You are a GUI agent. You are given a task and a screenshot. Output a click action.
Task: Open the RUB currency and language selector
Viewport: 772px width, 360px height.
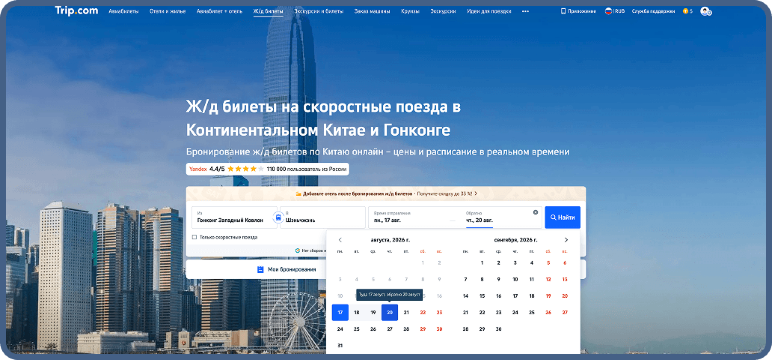(615, 11)
